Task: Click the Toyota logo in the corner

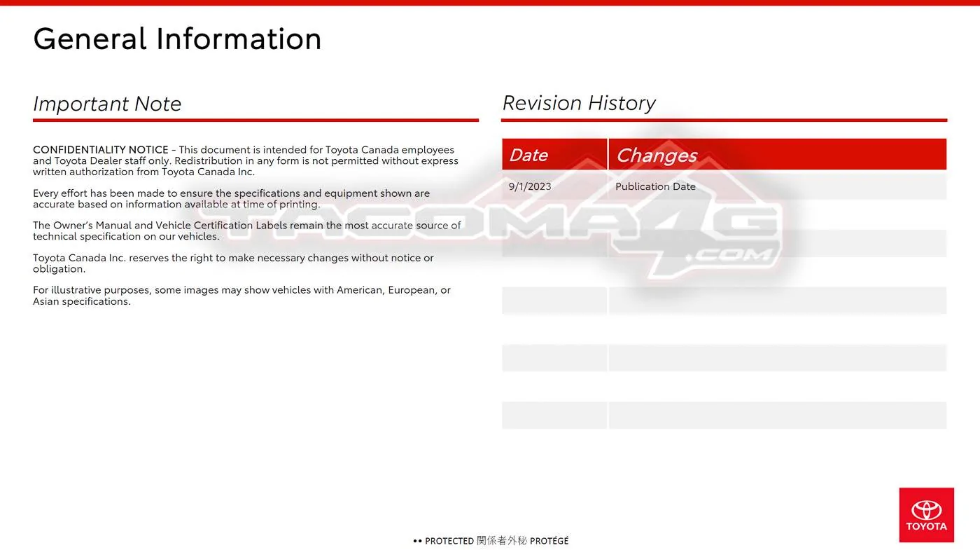Action: pos(926,515)
